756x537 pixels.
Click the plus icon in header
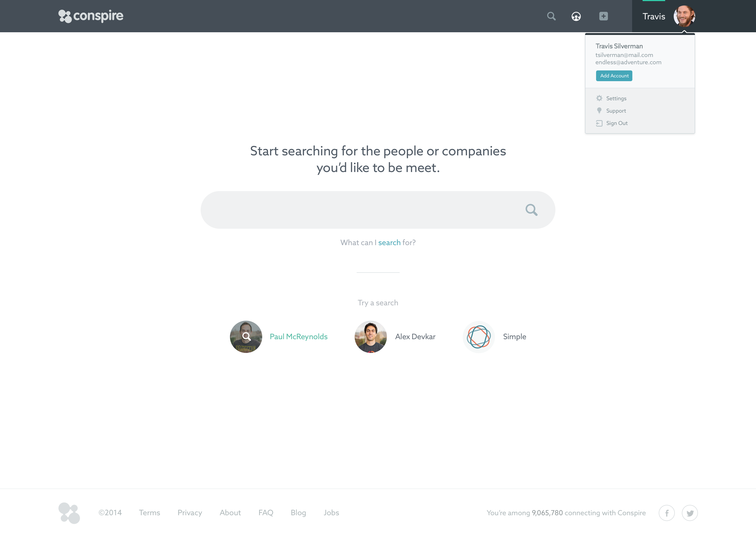pyautogui.click(x=603, y=16)
